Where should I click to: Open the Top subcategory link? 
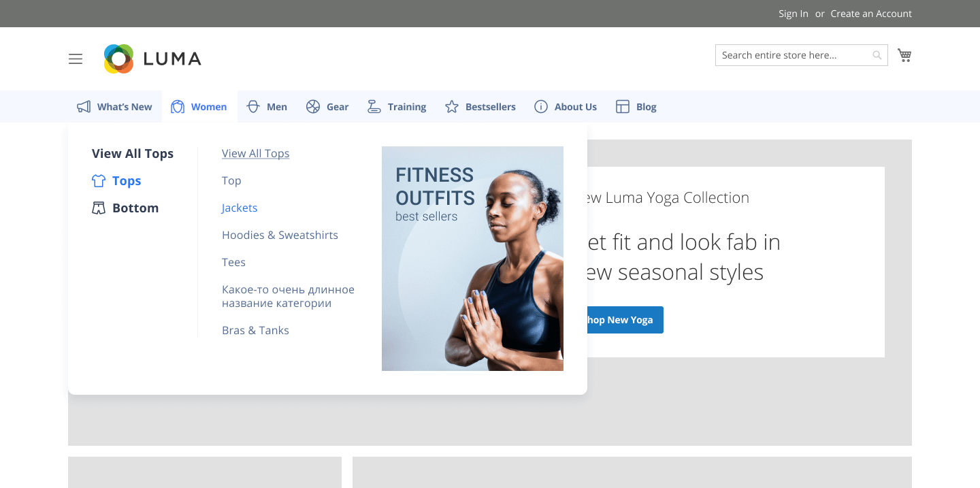231,181
